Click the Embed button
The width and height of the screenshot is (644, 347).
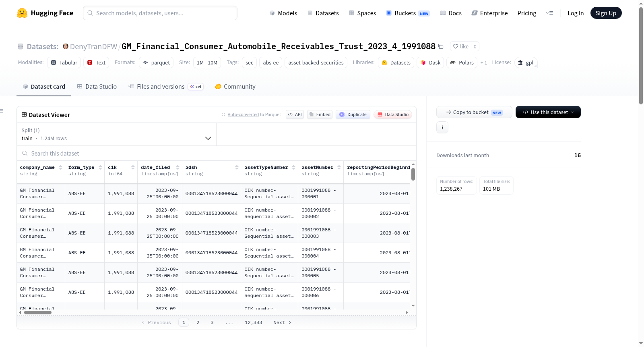click(320, 114)
